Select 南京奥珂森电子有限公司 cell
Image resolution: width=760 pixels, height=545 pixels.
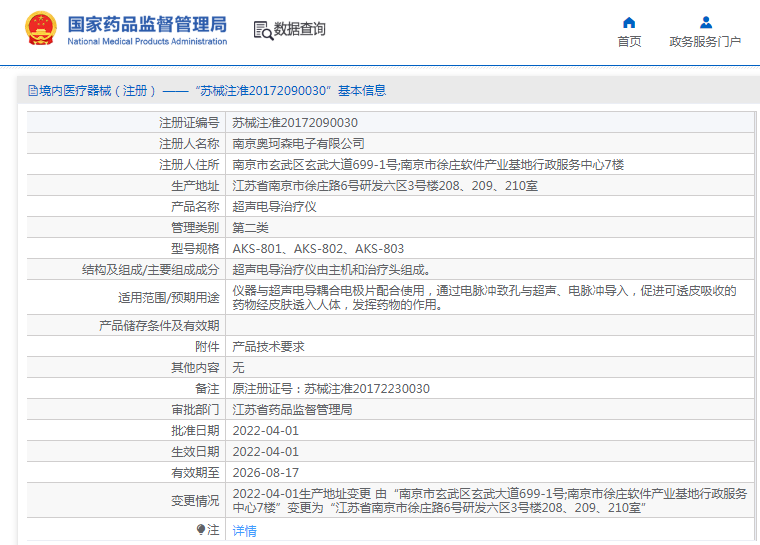pos(299,144)
